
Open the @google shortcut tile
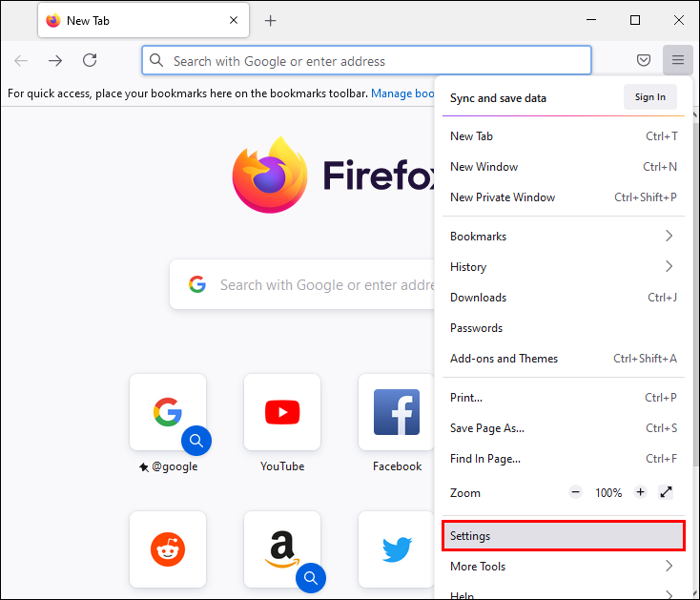pos(168,412)
